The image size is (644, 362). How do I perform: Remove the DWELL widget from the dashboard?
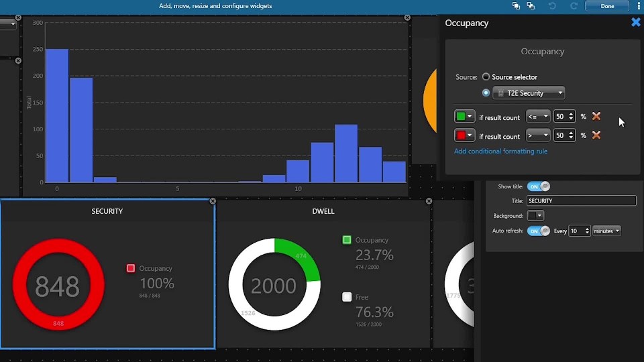(429, 201)
